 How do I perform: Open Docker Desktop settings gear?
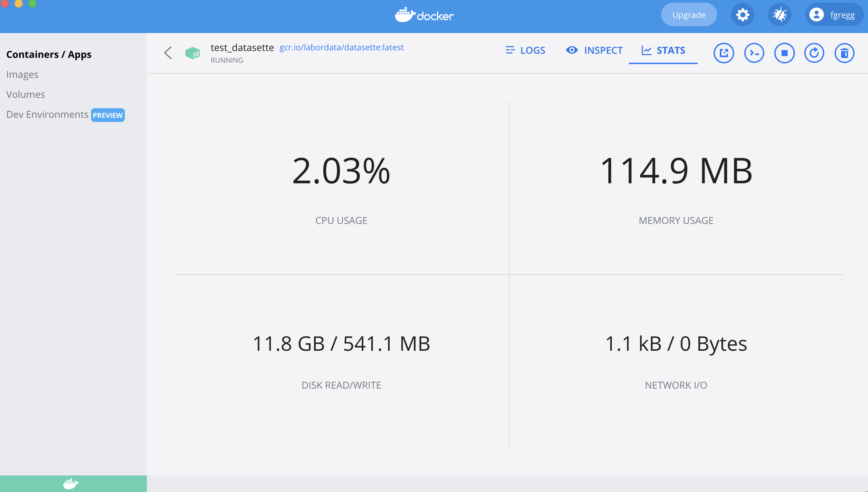pos(743,14)
